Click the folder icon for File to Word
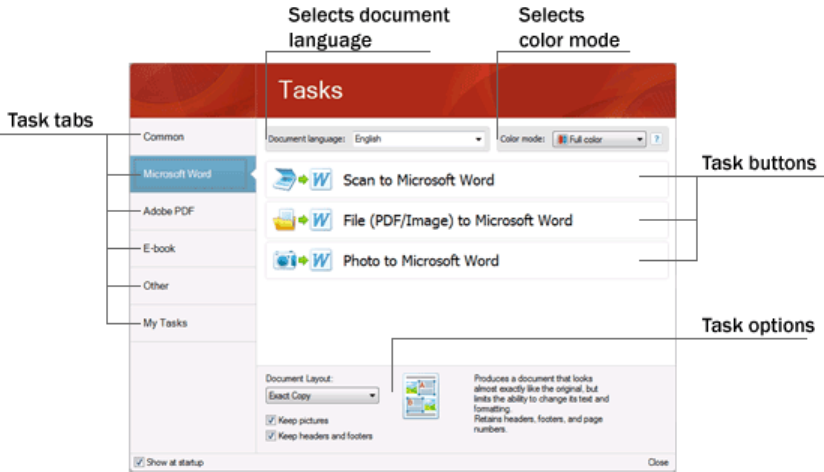 (x=285, y=220)
